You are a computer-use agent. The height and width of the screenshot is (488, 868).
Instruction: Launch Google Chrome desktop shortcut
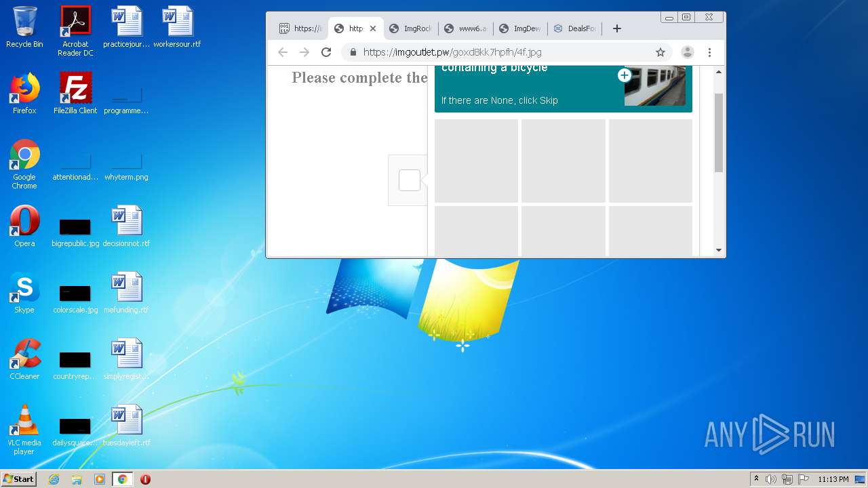24,164
